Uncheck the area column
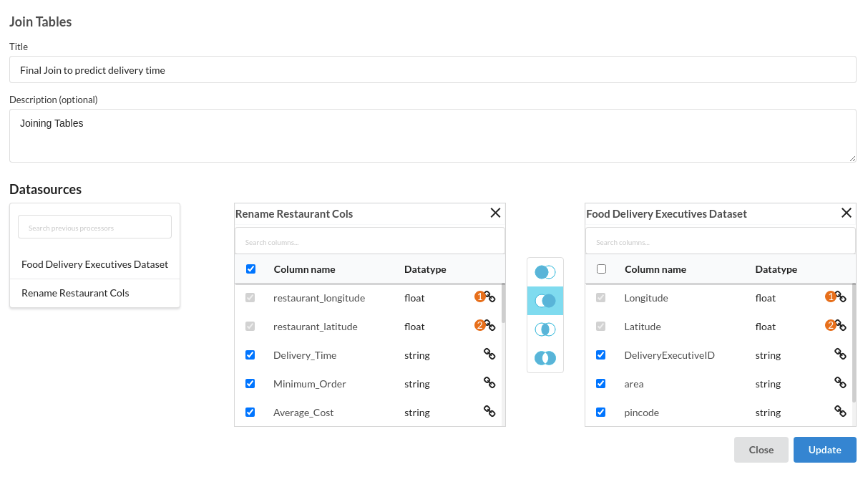Image resolution: width=868 pixels, height=487 pixels. click(x=600, y=383)
